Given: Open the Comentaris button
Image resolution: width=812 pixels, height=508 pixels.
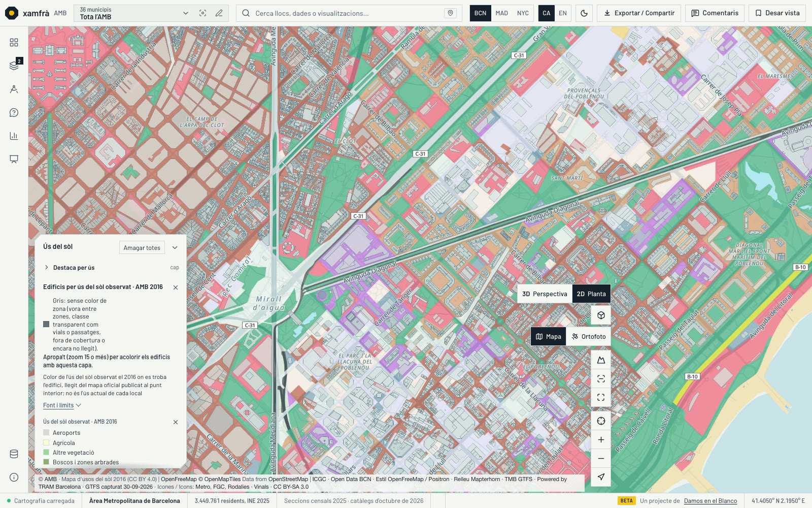Looking at the screenshot, I should 715,13.
